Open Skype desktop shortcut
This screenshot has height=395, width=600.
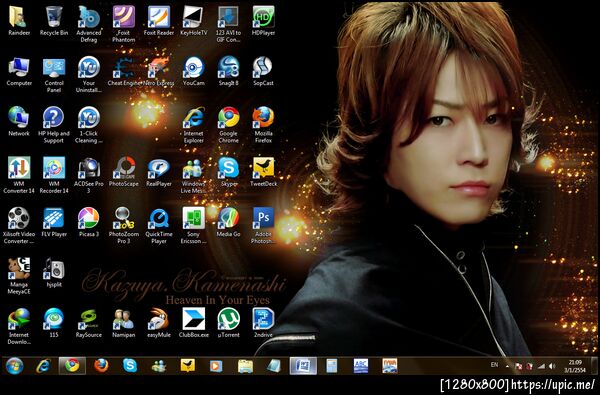(x=228, y=172)
